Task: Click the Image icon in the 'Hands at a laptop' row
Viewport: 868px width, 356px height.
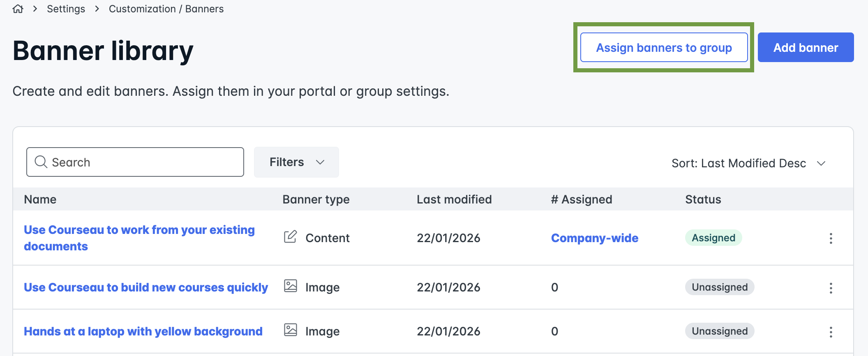Action: [x=290, y=330]
